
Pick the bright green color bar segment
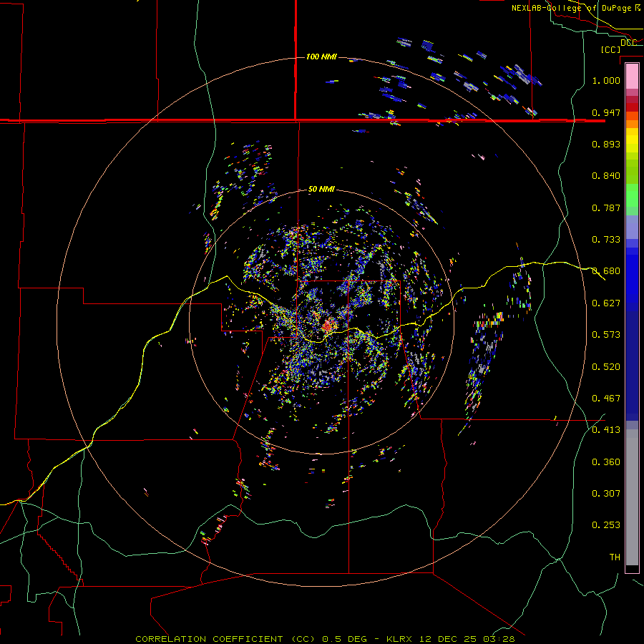pyautogui.click(x=632, y=195)
